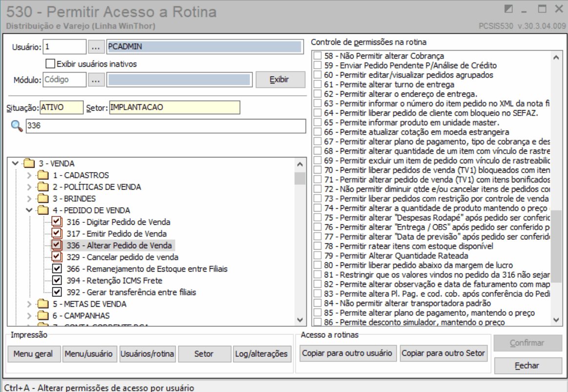Click the 5 - METAS DE VENDA folder icon
568x392 pixels.
click(x=43, y=304)
